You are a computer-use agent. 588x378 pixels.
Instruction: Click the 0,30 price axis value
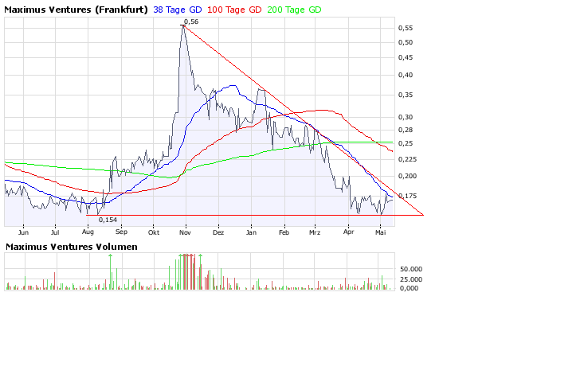point(406,117)
